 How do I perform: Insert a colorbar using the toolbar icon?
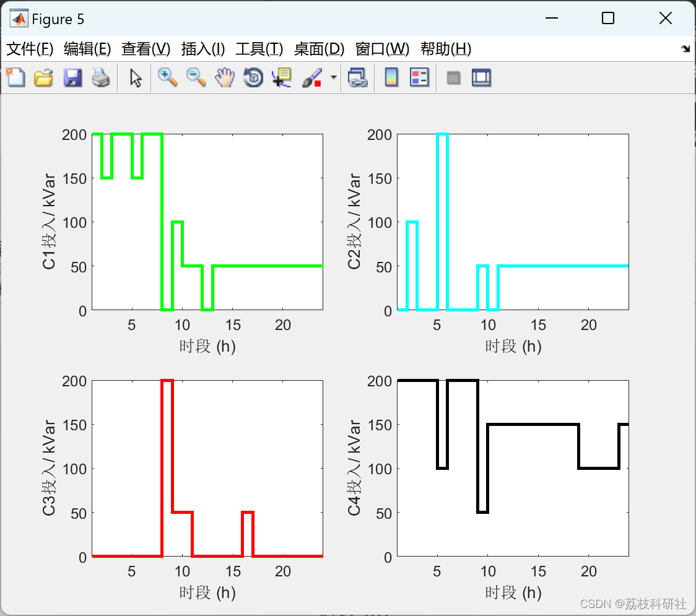(x=391, y=77)
